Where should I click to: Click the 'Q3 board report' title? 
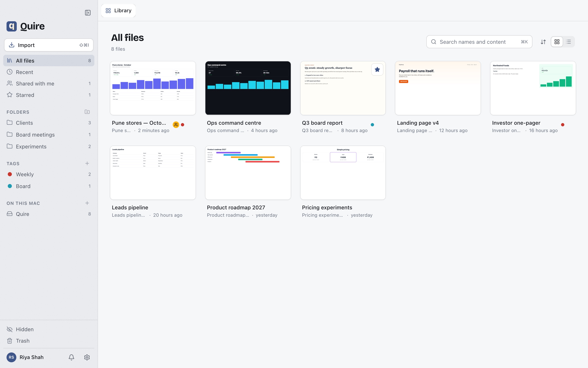click(322, 123)
